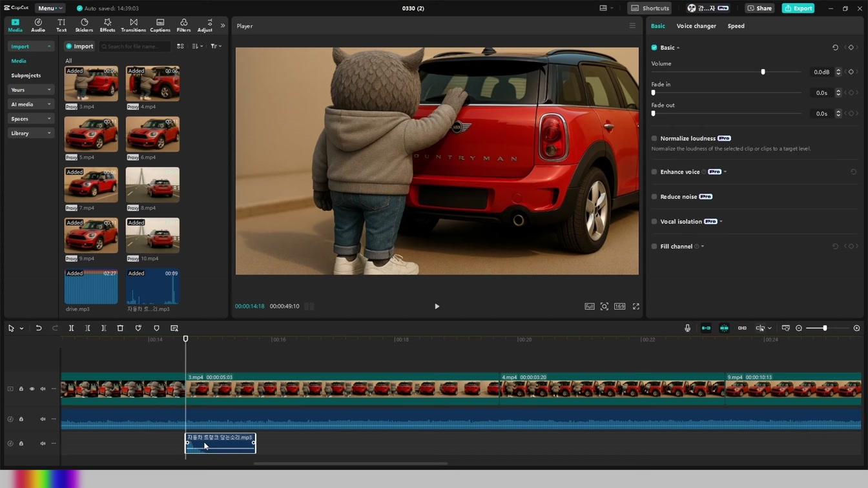Expand the AI media section
The image size is (868, 488).
pos(31,104)
